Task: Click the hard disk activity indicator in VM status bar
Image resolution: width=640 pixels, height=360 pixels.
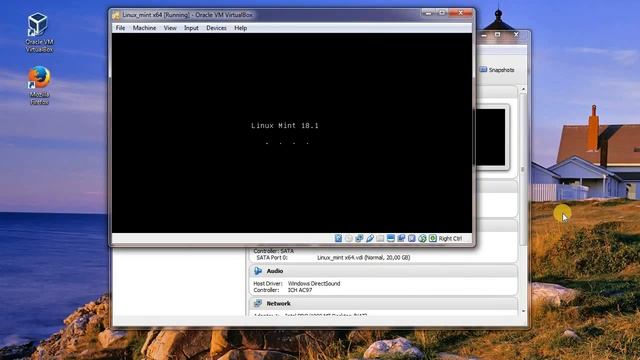Action: tap(338, 238)
